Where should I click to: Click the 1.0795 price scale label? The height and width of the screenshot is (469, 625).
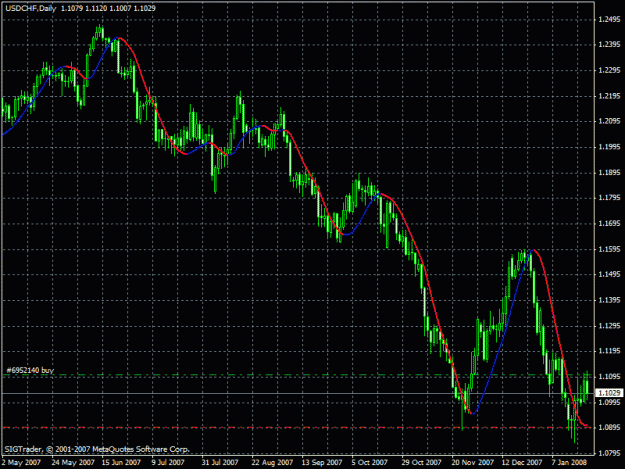tap(609, 453)
